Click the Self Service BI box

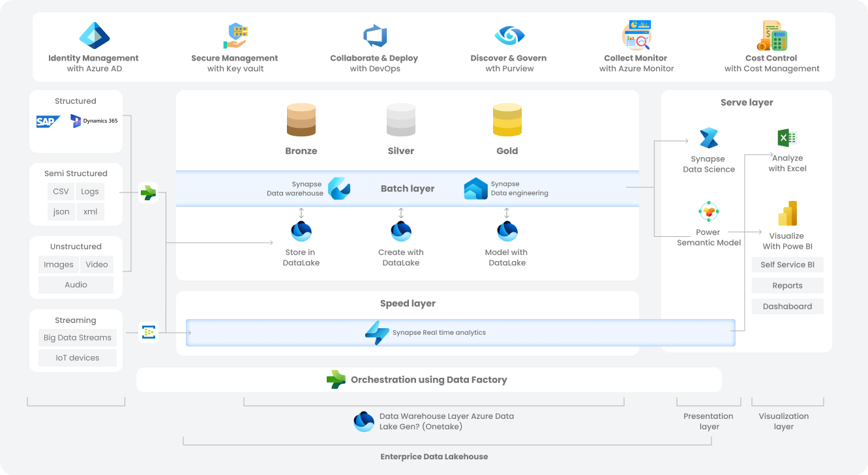[788, 264]
